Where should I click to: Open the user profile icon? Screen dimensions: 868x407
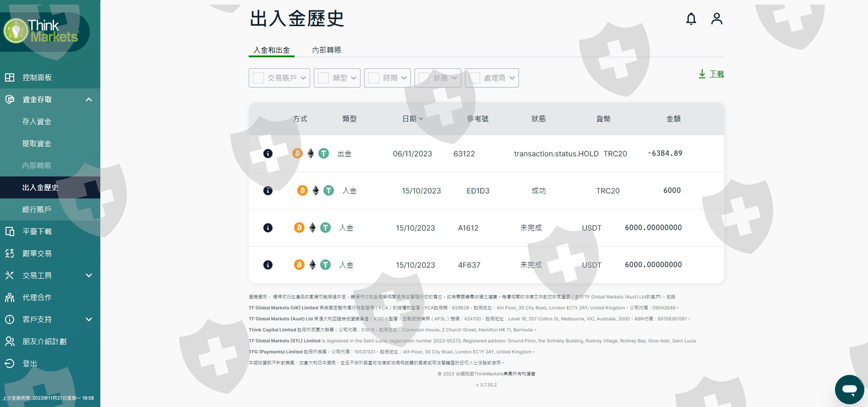coord(716,19)
